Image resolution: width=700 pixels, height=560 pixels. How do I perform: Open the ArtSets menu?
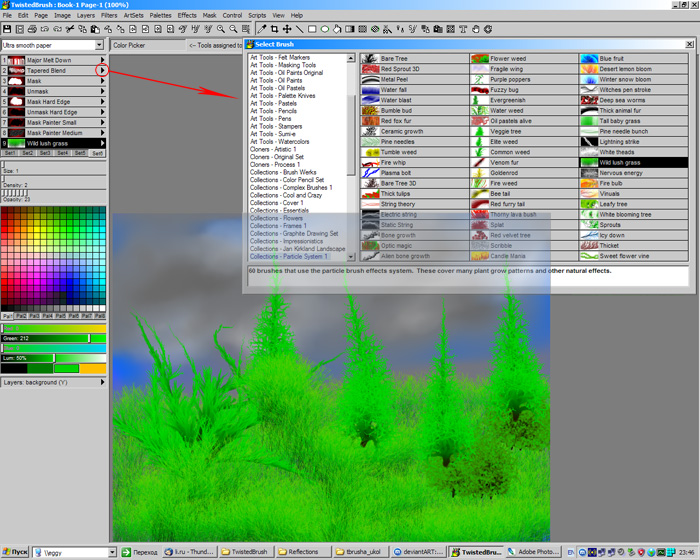133,15
